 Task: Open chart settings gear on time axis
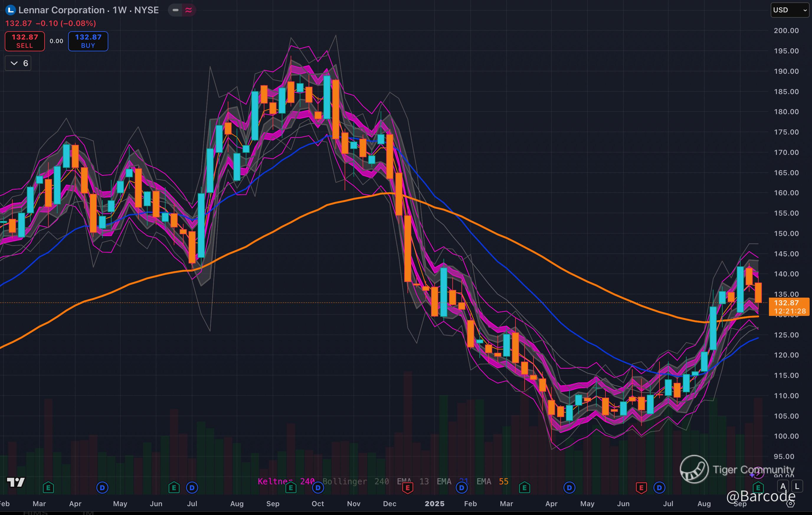(x=791, y=504)
